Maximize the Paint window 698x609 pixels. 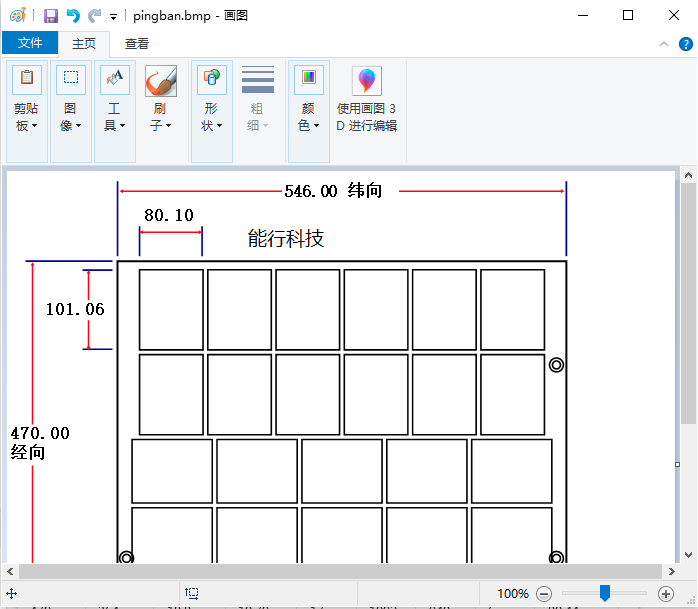pyautogui.click(x=628, y=16)
